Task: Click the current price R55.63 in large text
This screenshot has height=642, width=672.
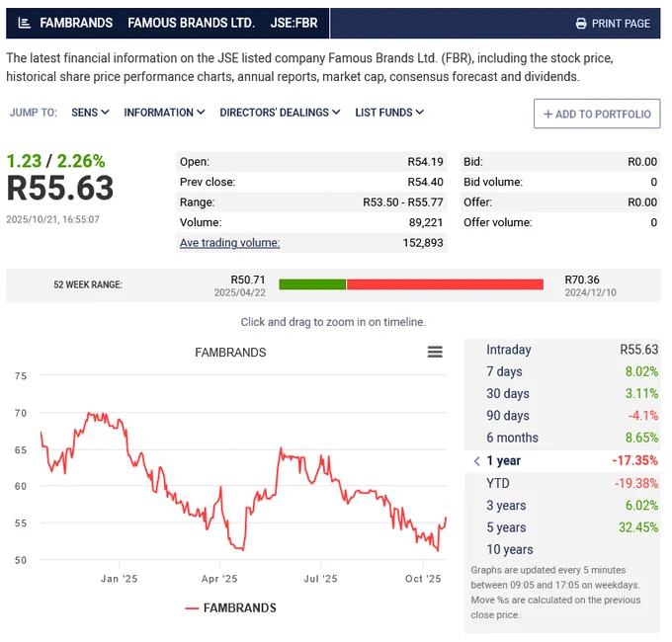Action: pyautogui.click(x=60, y=188)
